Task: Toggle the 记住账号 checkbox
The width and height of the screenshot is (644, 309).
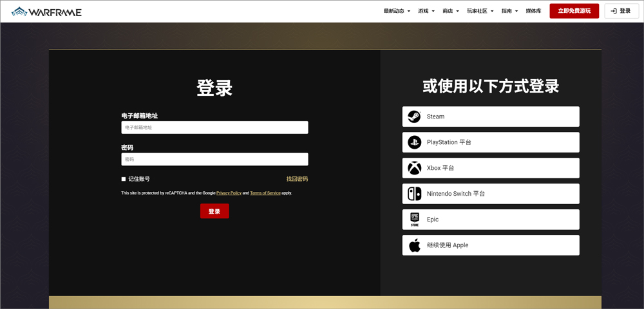Action: tap(123, 179)
